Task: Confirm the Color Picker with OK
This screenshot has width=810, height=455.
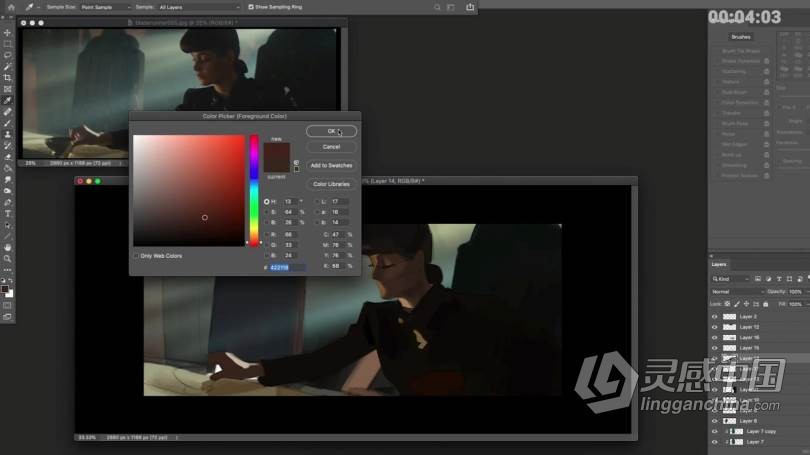Action: click(x=331, y=131)
